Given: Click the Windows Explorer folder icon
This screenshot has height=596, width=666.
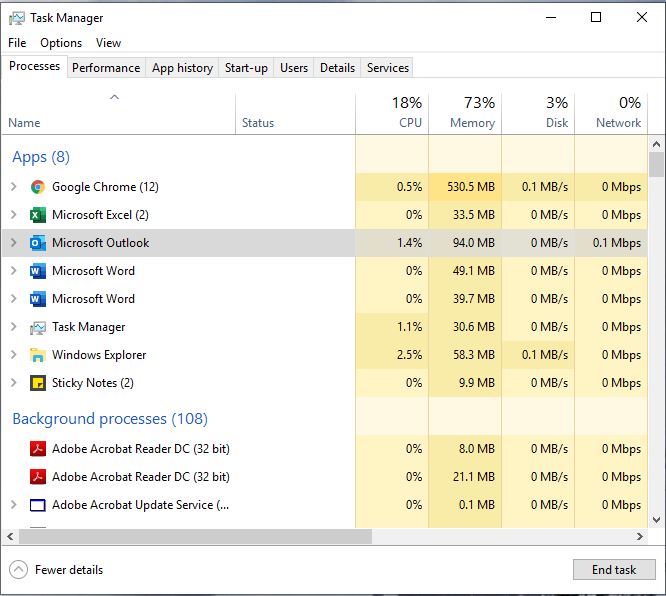Looking at the screenshot, I should (x=38, y=355).
